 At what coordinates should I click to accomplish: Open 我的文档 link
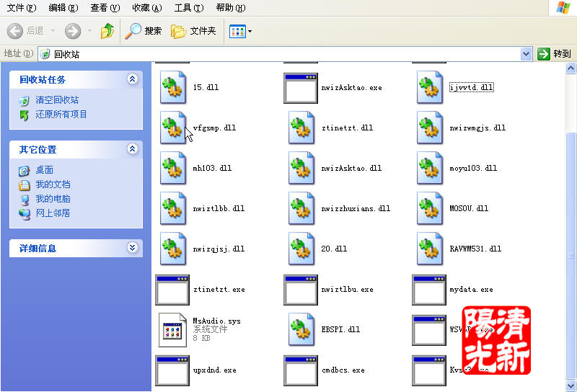53,184
